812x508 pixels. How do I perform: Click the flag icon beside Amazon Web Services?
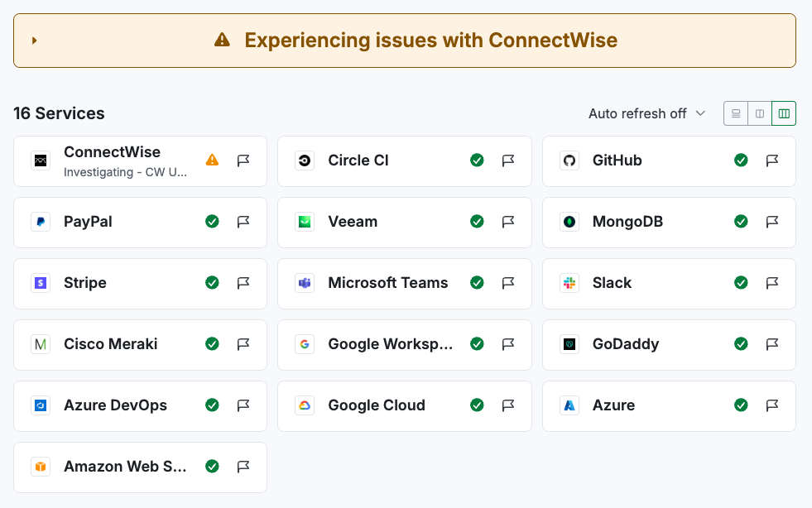[x=243, y=467]
